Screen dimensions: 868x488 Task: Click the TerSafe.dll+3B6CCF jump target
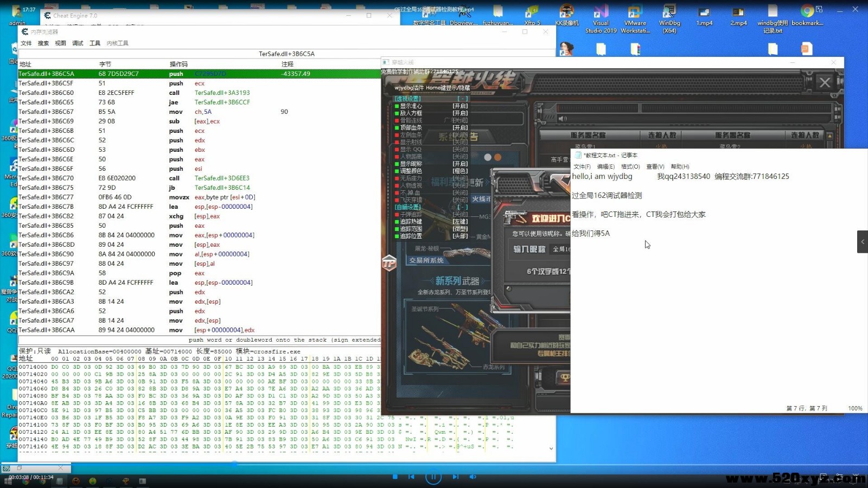222,102
